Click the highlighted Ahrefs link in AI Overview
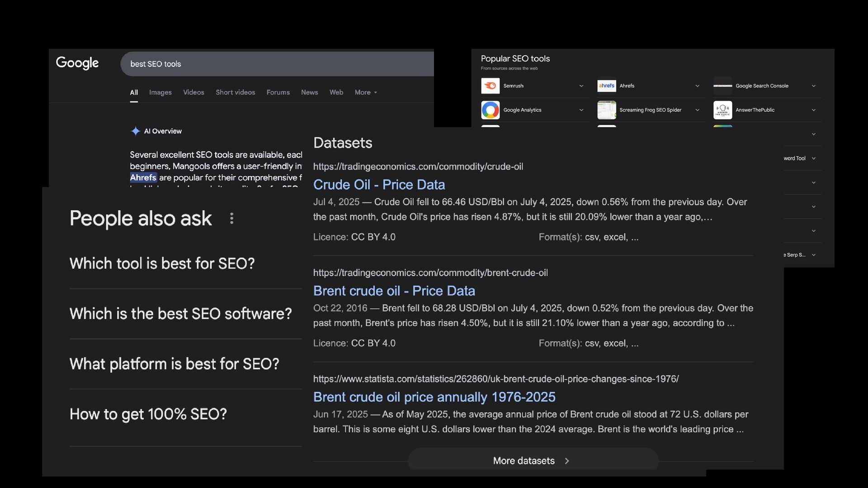868x488 pixels. pos(143,178)
